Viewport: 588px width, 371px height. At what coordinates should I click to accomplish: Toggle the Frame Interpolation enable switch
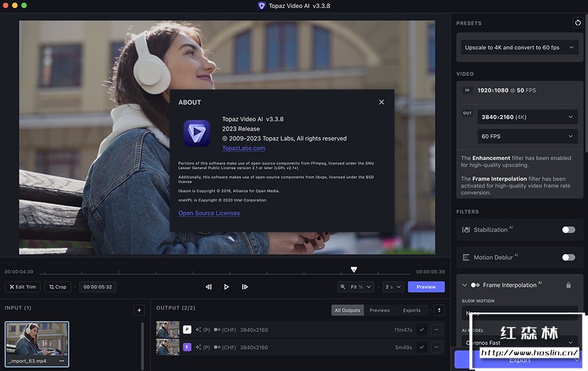(x=475, y=285)
